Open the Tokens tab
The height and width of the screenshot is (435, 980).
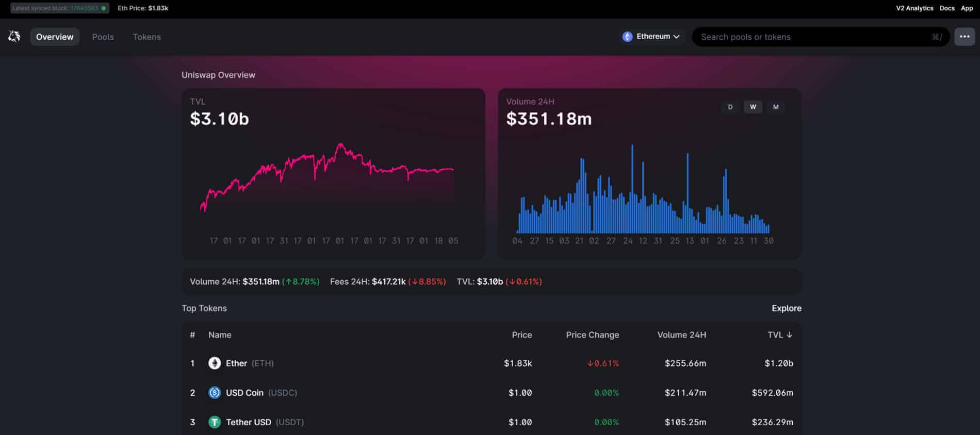(x=146, y=37)
